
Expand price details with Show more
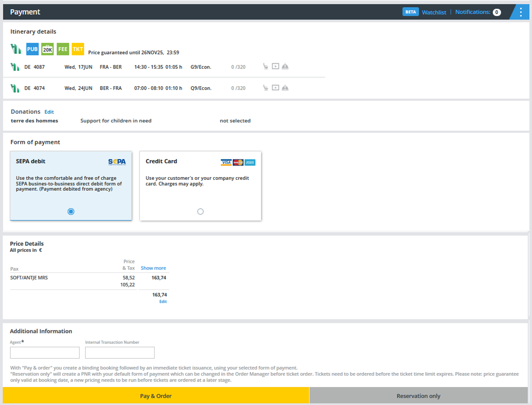pos(153,268)
